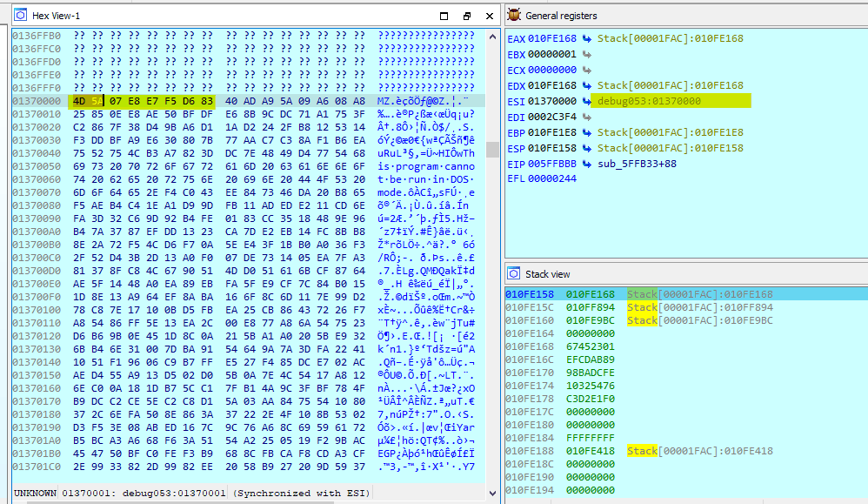Select stack value EFCDAB89

(x=590, y=360)
